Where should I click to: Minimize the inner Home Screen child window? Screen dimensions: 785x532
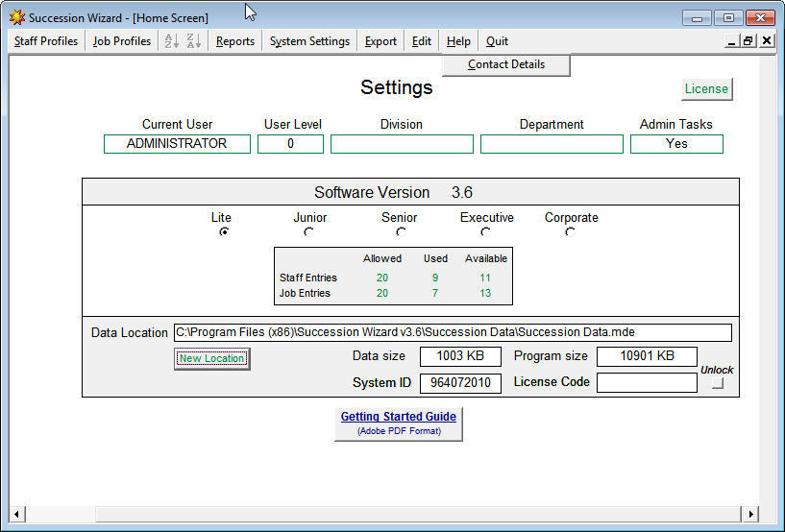click(x=731, y=41)
